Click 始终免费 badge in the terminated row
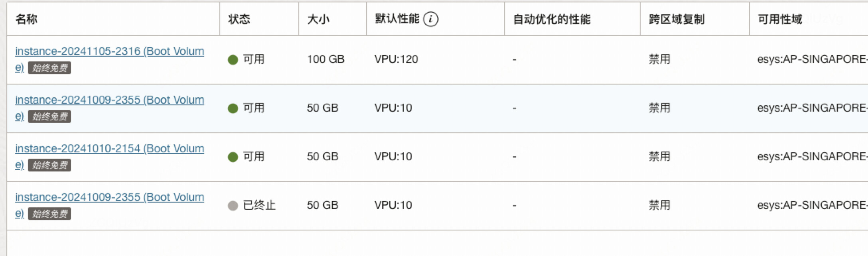The image size is (868, 256). [49, 214]
